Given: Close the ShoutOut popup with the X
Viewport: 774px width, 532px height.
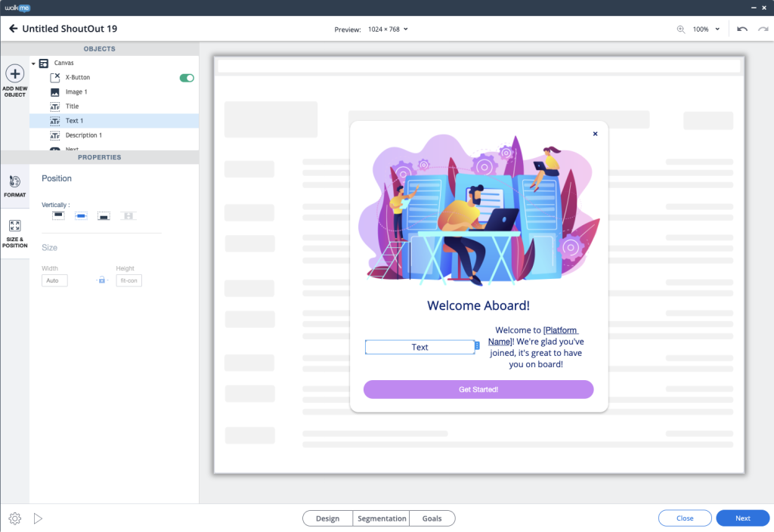Looking at the screenshot, I should click(595, 134).
